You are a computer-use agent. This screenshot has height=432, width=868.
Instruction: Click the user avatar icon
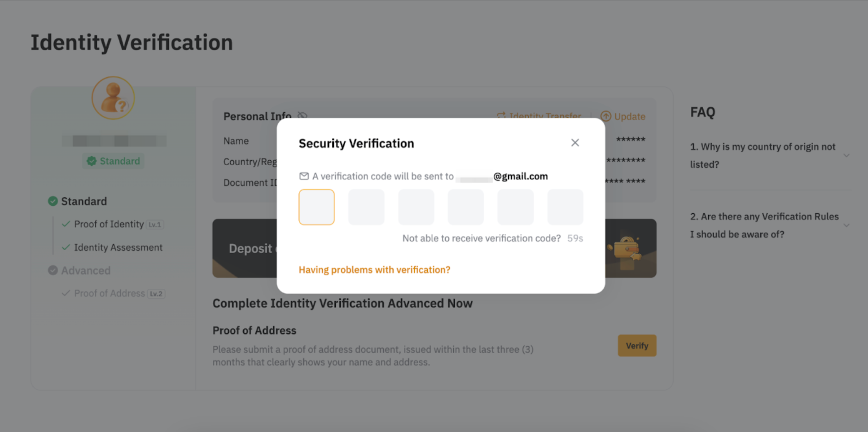[113, 98]
